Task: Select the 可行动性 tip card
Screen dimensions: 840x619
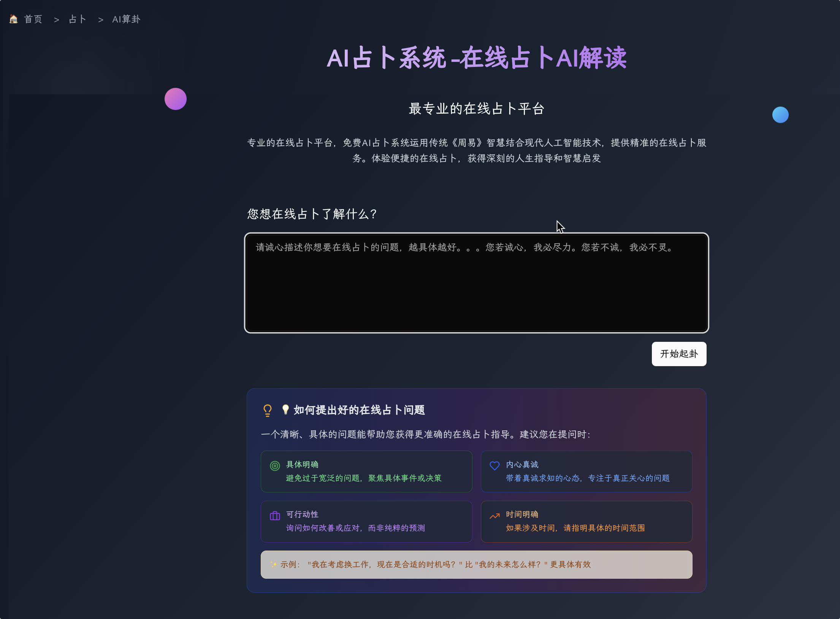Action: 366,521
